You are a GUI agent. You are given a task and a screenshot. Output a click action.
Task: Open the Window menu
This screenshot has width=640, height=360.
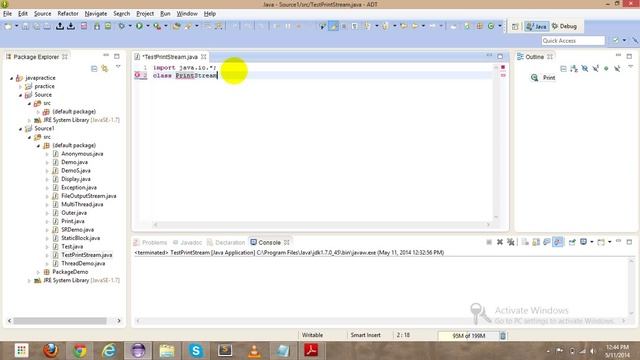[x=187, y=13]
